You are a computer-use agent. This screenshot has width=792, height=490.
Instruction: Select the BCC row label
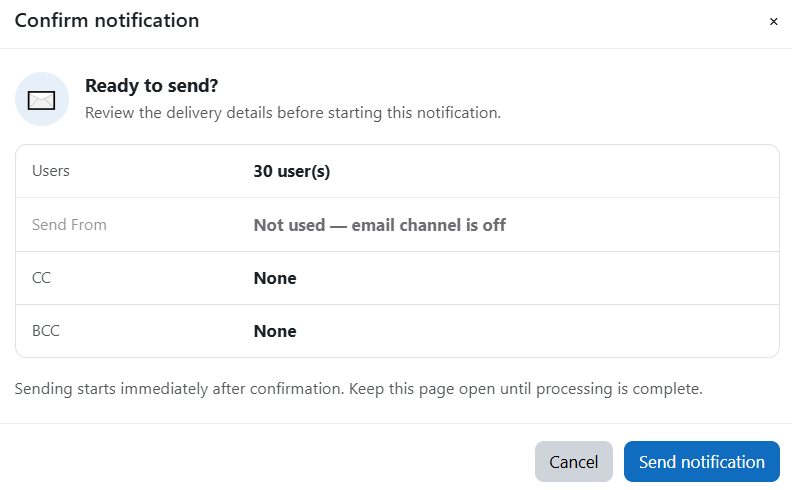tap(46, 331)
